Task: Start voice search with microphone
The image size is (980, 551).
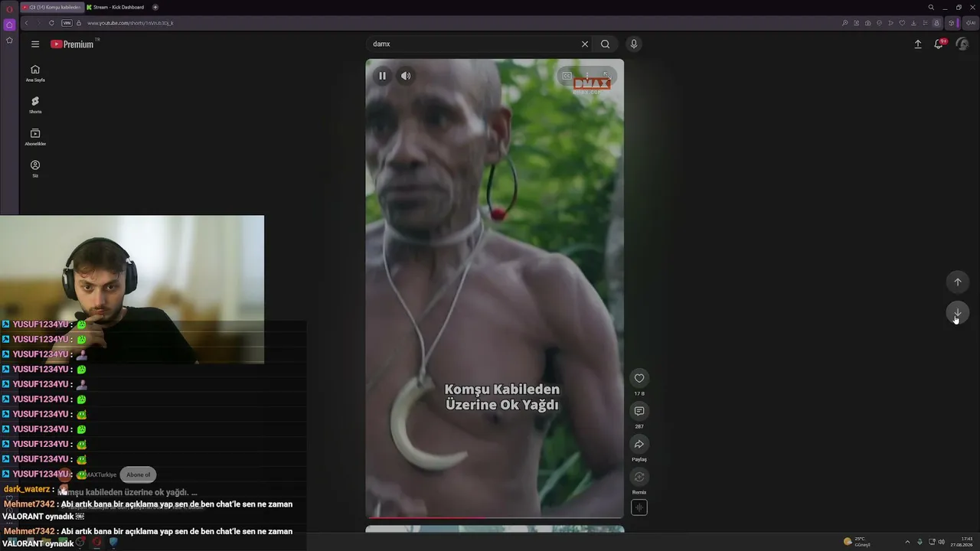Action: coord(633,44)
